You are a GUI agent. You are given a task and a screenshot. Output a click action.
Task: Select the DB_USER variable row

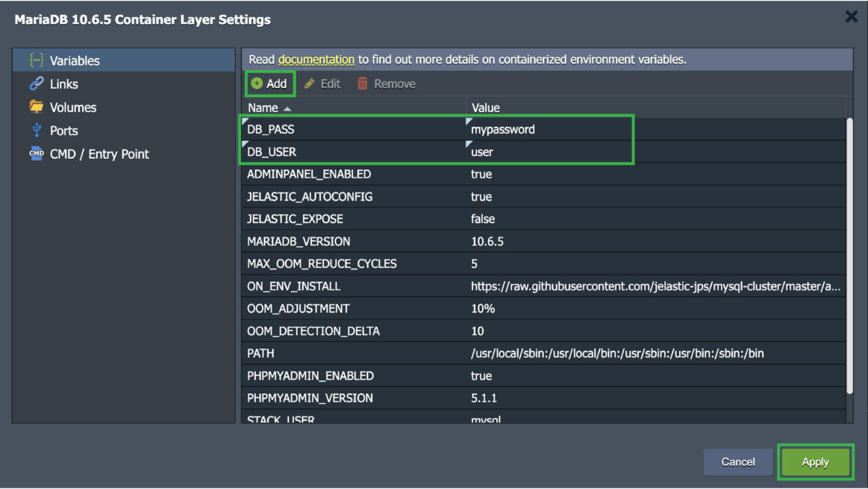(336, 151)
